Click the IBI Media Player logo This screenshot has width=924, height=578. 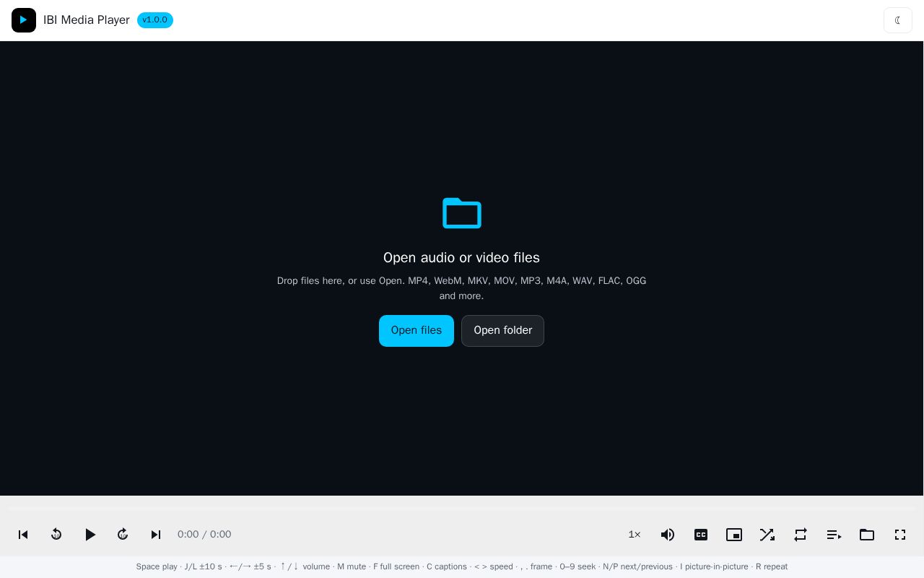(x=24, y=20)
